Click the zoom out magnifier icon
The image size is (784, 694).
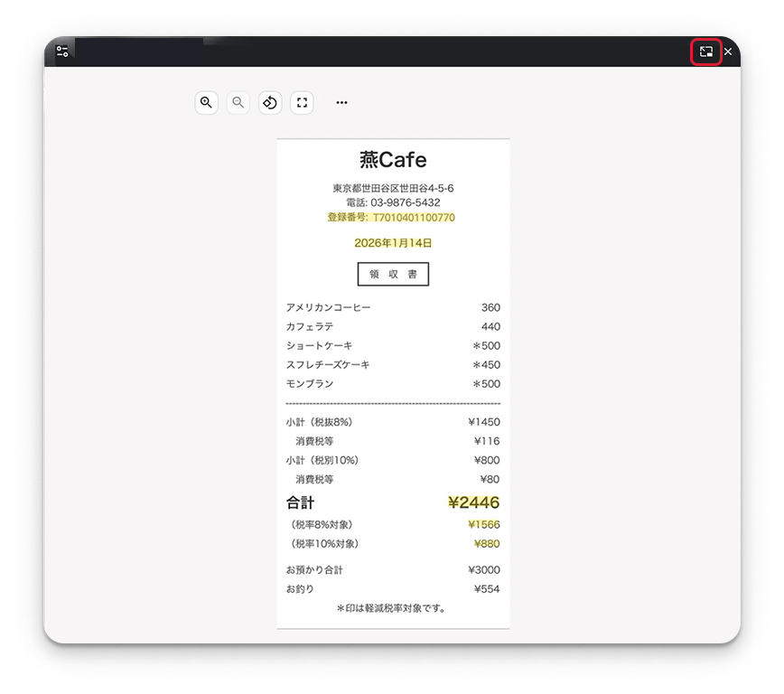(238, 103)
